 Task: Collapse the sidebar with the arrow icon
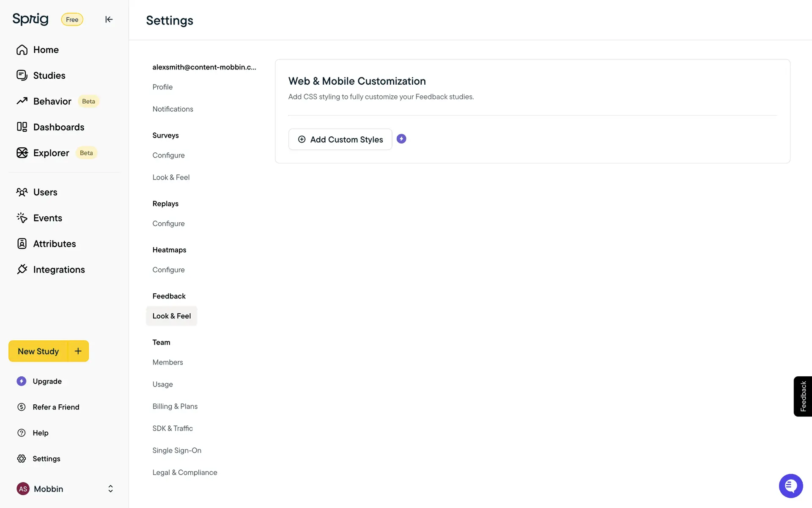tap(109, 19)
